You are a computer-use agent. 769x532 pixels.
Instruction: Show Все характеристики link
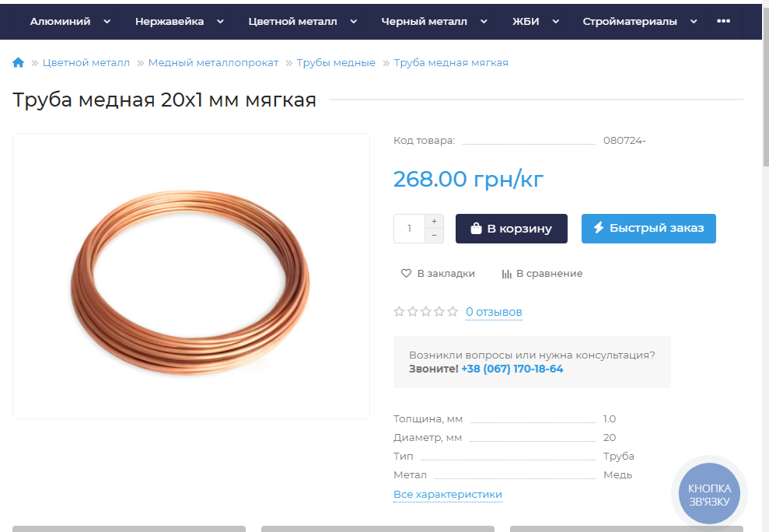pos(448,495)
